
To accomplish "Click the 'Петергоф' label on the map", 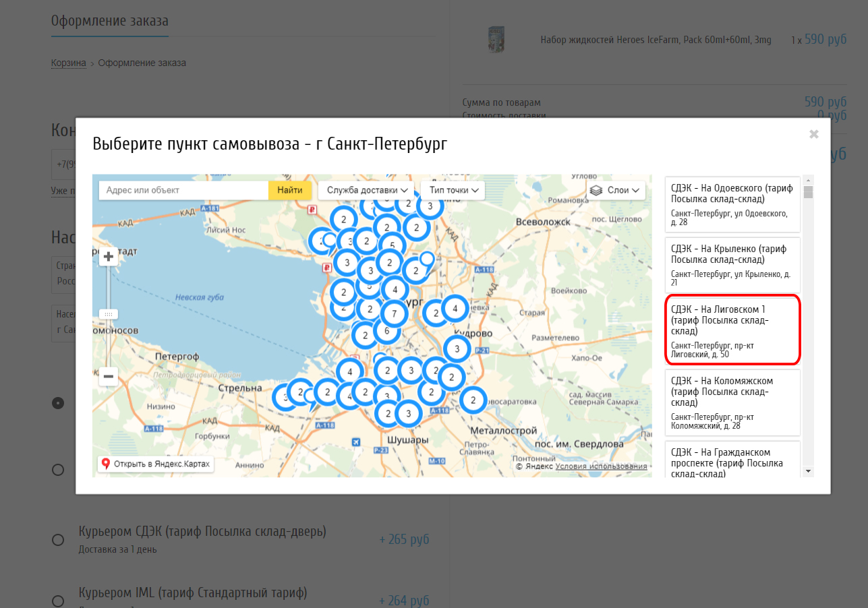I will 177,355.
